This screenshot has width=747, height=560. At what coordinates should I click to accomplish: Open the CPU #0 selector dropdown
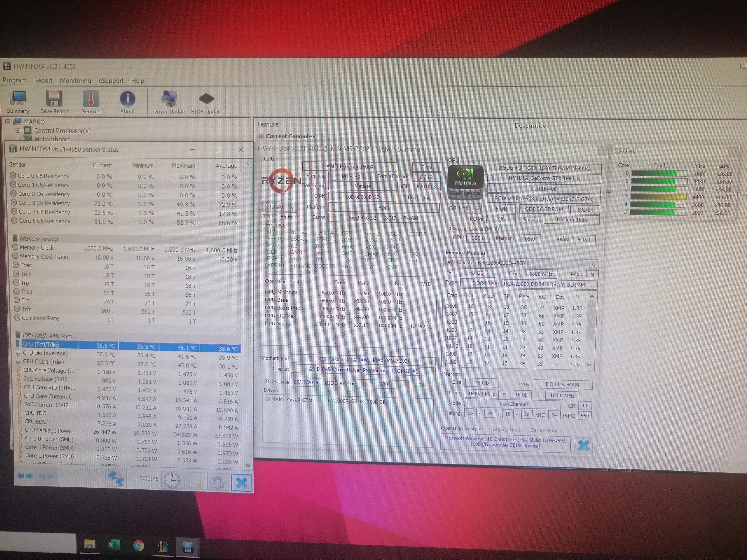280,207
